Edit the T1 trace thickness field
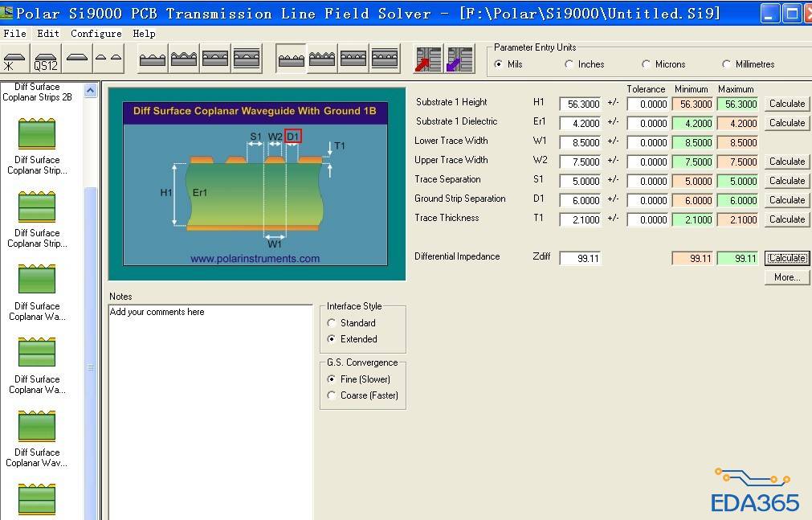Screen dimensions: 812x520 (x=580, y=220)
